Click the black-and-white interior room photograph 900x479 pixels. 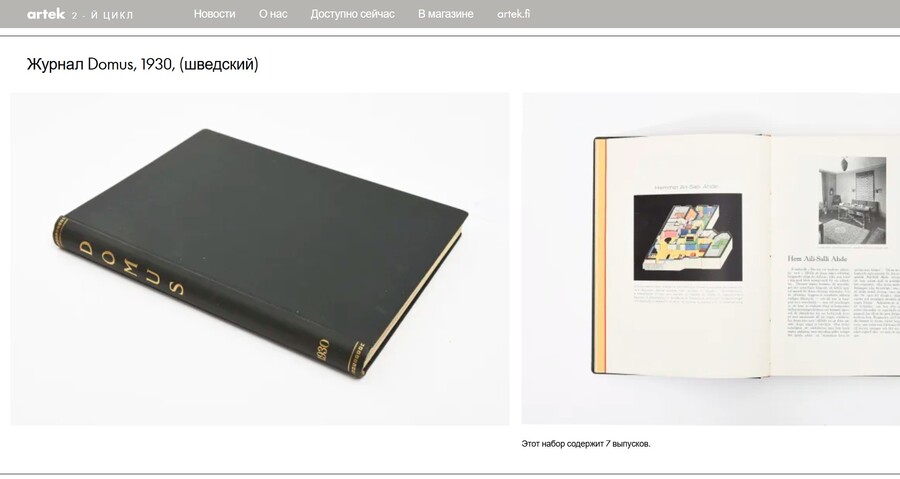click(x=852, y=200)
